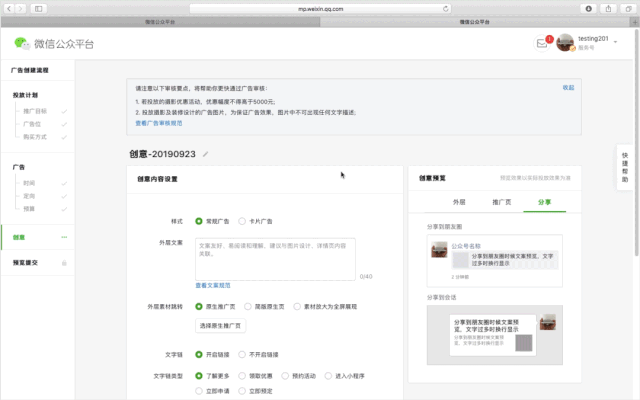Image resolution: width=640 pixels, height=400 pixels.
Task: Select the 卡片广告 style radio button
Action: [x=242, y=221]
